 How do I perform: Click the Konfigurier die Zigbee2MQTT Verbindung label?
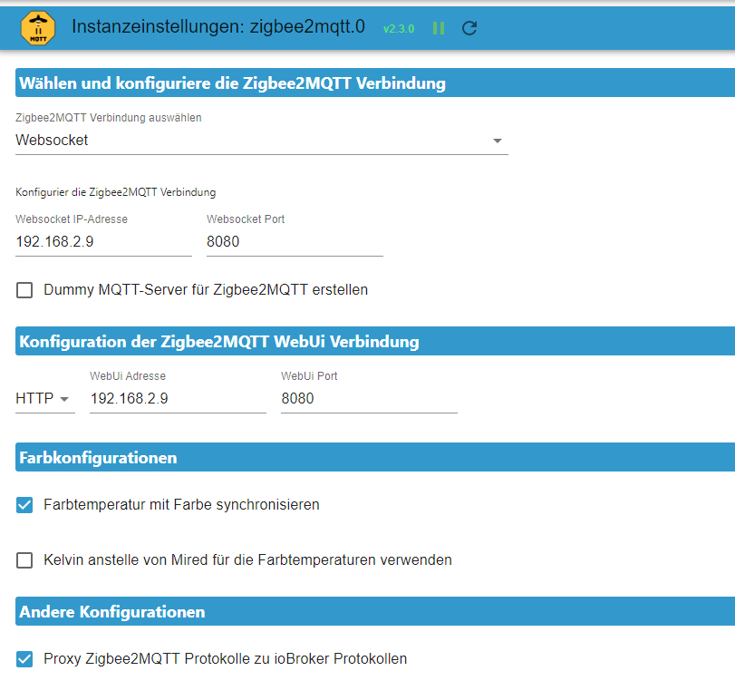(116, 192)
